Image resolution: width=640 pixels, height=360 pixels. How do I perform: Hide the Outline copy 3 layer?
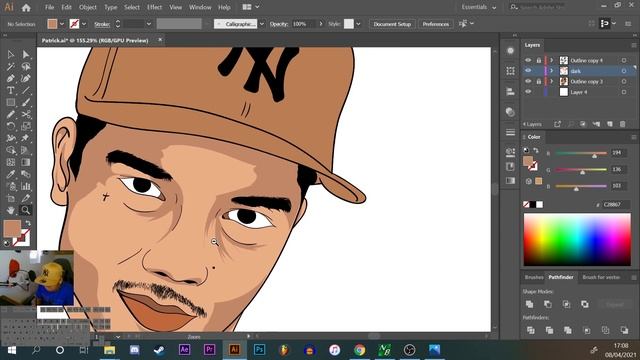tap(528, 82)
